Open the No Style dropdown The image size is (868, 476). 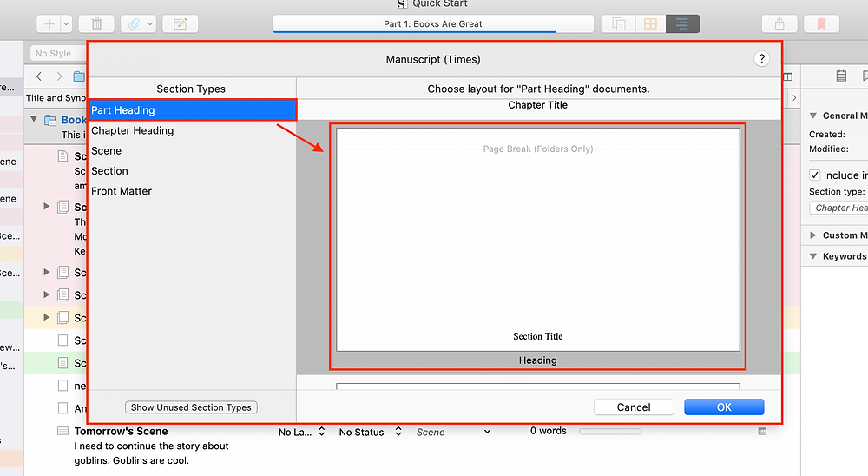pos(58,53)
